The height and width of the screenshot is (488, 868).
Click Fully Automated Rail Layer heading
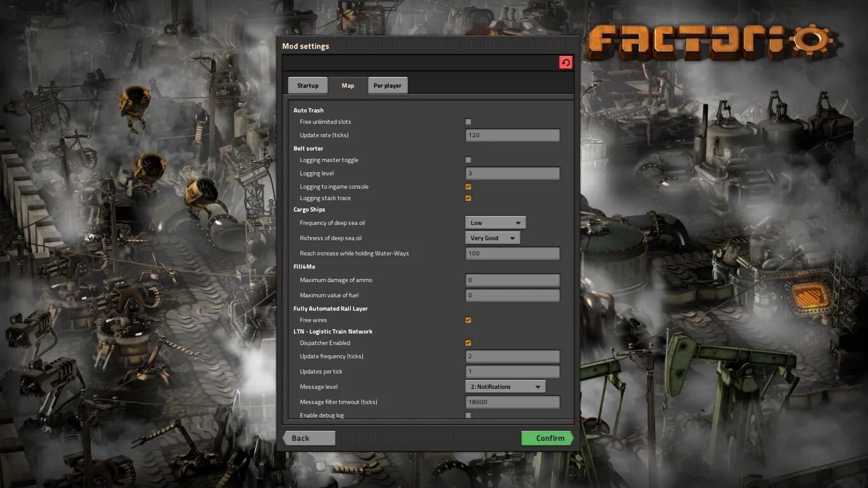pyautogui.click(x=330, y=309)
